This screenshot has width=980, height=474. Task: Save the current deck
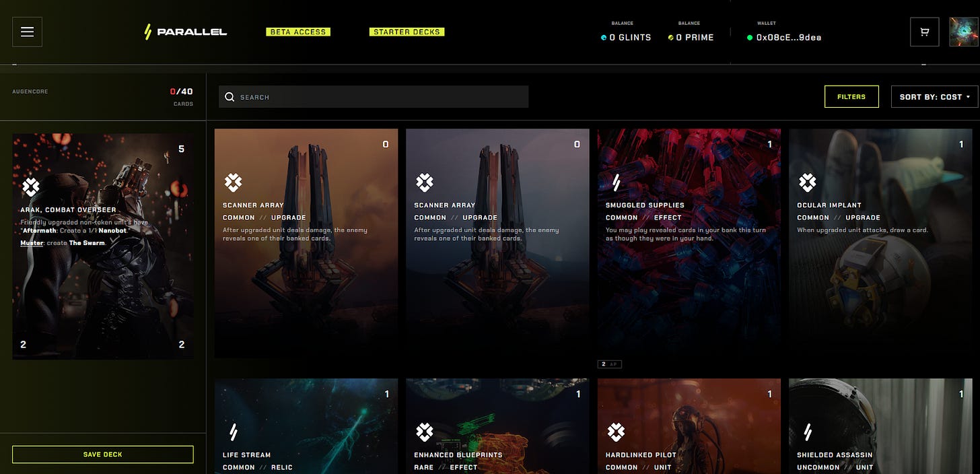[103, 454]
